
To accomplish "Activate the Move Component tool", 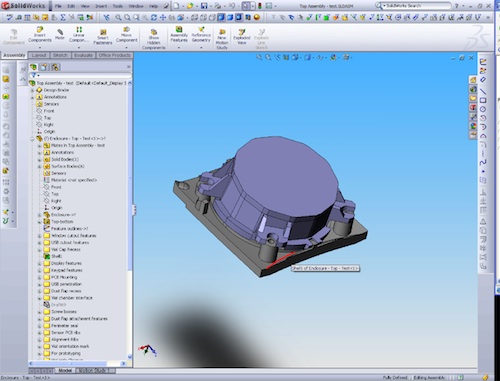I will tap(126, 35).
